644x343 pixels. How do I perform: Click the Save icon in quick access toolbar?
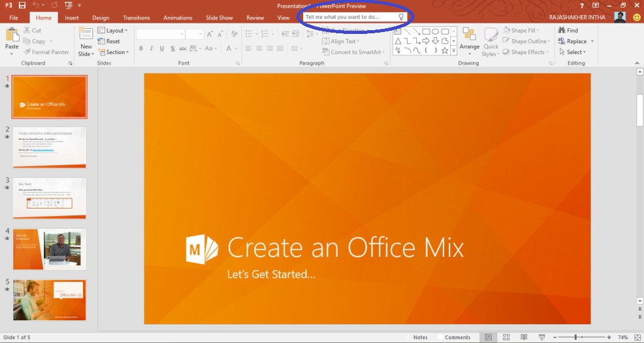coord(23,6)
